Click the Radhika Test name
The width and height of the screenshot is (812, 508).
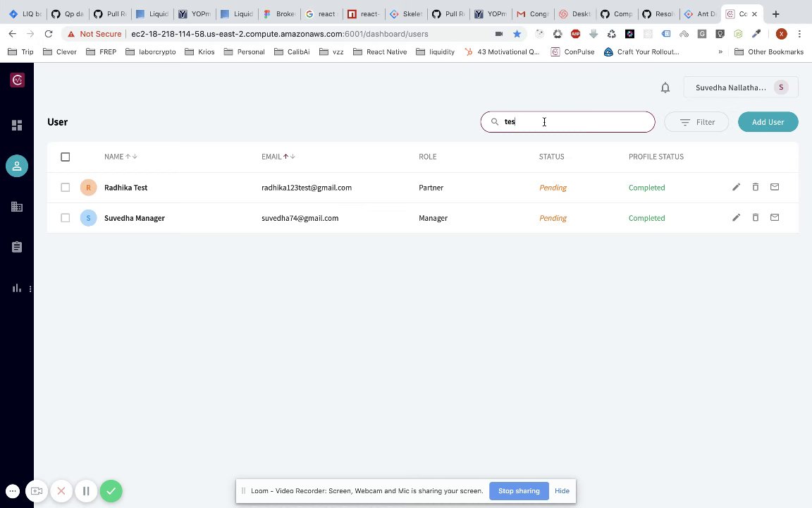126,188
